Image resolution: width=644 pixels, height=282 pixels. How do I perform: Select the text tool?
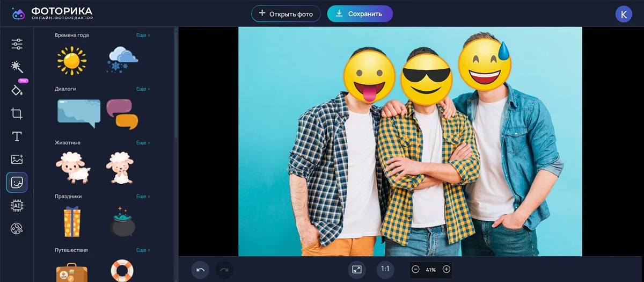(x=17, y=136)
